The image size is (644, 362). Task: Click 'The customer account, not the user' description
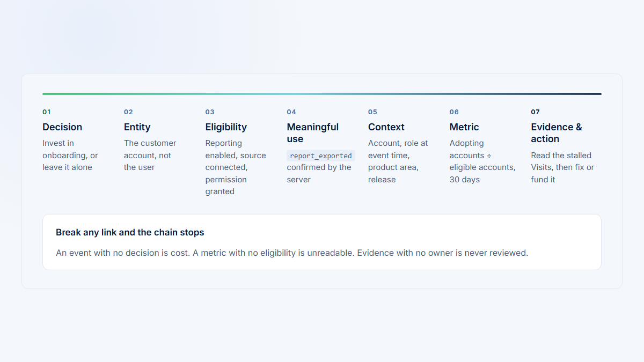click(150, 156)
